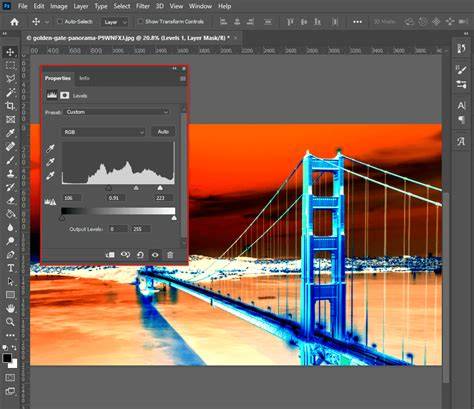The width and height of the screenshot is (474, 409).
Task: Open the Filter menu
Action: tap(142, 6)
